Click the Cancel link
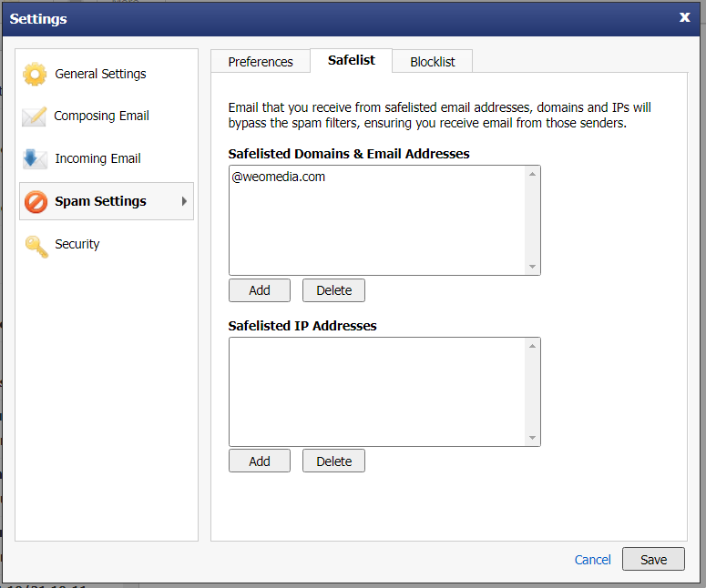This screenshot has width=706, height=588. [592, 560]
